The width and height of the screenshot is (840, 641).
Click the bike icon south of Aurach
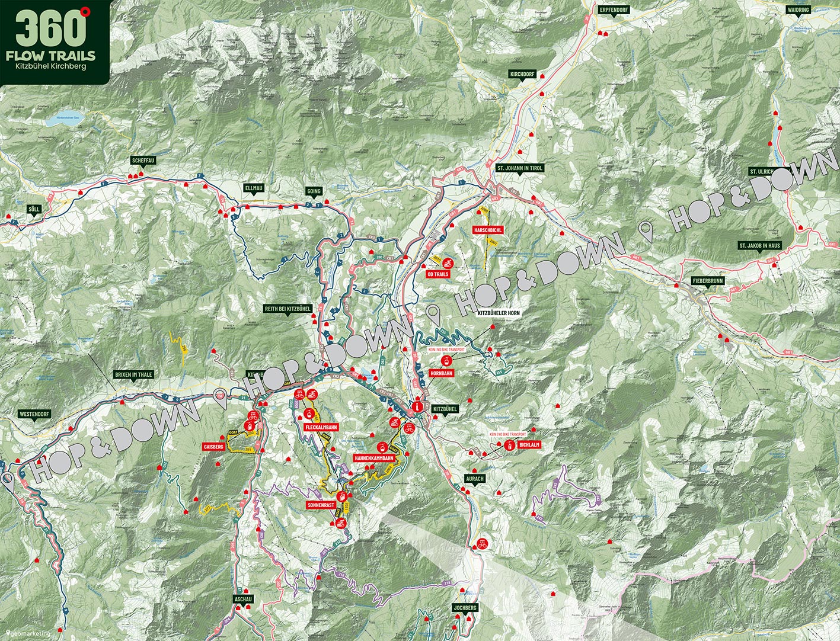[x=484, y=542]
